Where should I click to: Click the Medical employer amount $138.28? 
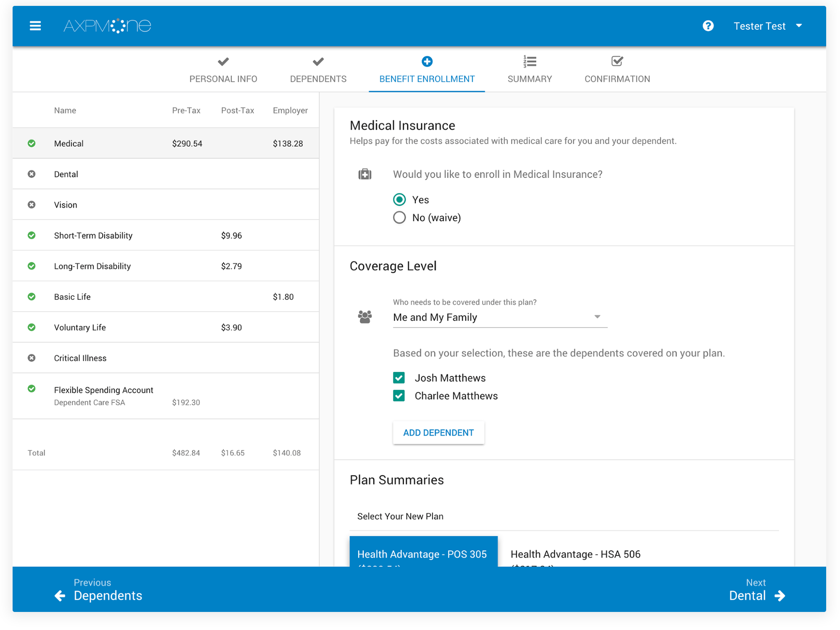point(288,144)
